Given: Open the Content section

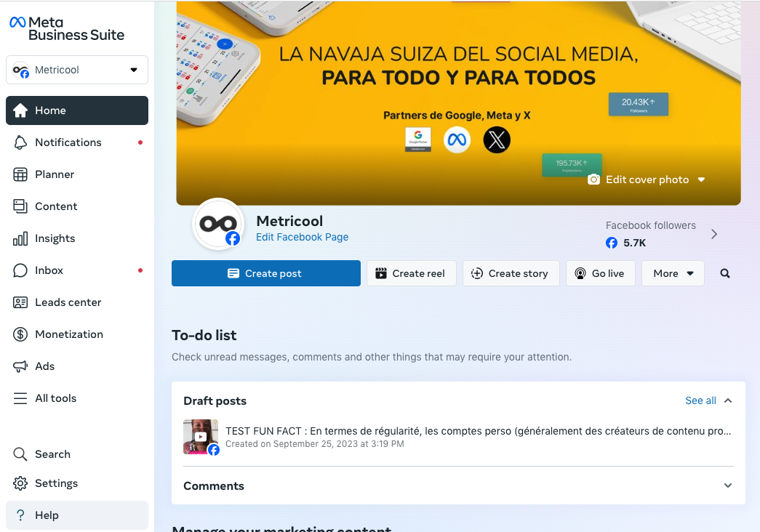Looking at the screenshot, I should (77, 206).
